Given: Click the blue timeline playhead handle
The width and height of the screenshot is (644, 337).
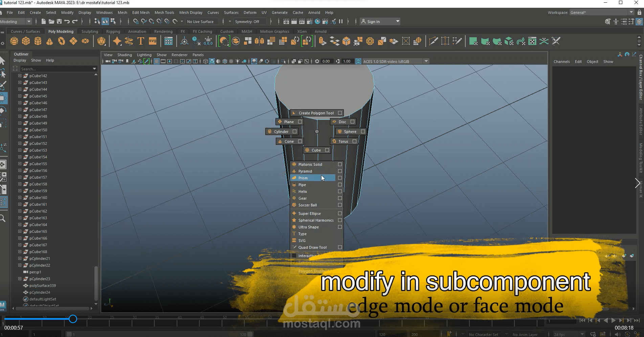Looking at the screenshot, I should point(73,319).
